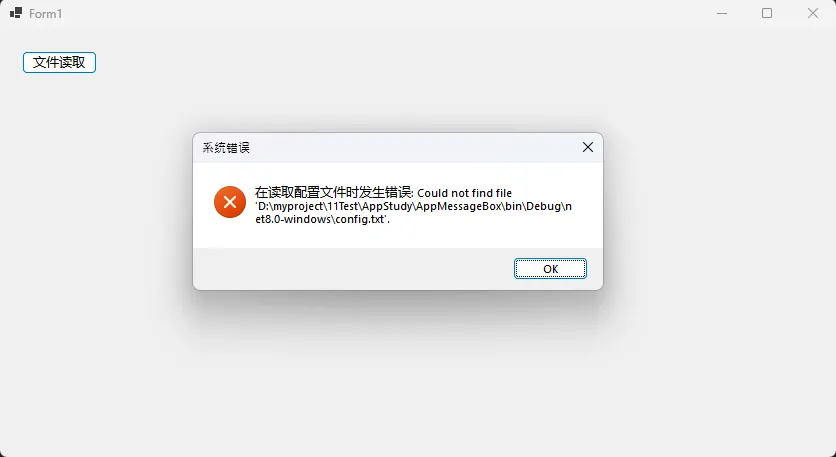Image resolution: width=836 pixels, height=457 pixels.
Task: Confirm the error with the OK button
Action: click(x=550, y=269)
